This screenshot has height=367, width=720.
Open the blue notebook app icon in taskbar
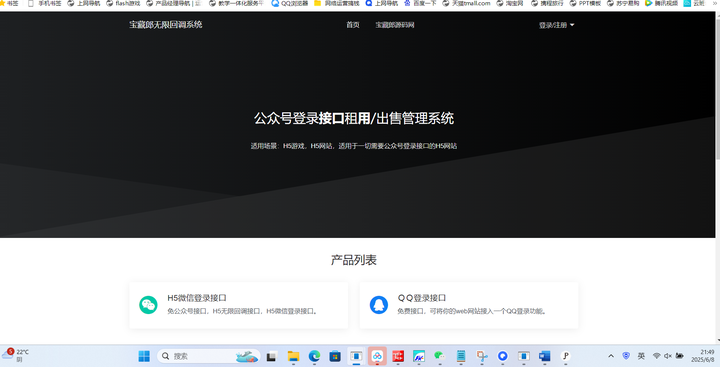pos(461,356)
